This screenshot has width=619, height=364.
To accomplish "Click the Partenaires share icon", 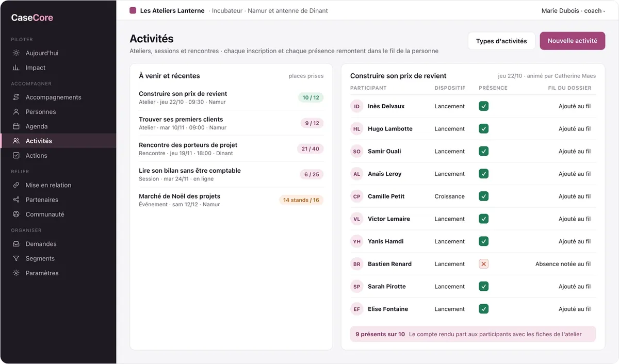I will 16,200.
